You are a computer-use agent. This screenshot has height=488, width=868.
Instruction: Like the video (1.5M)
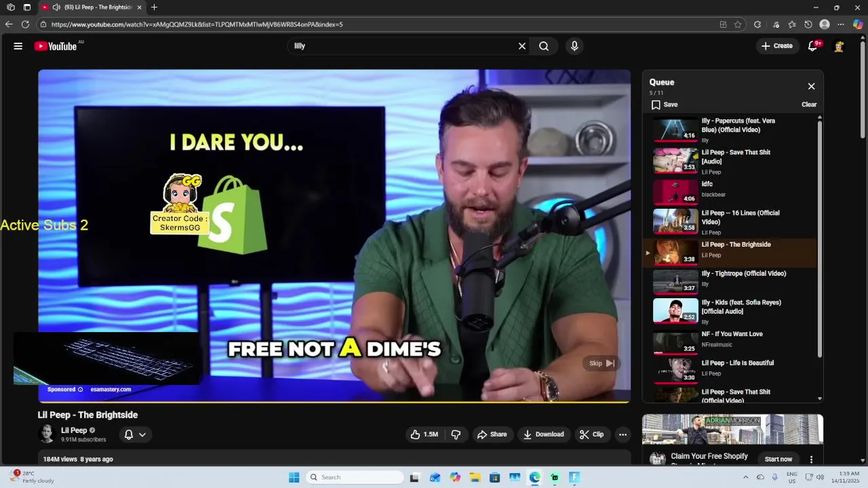[x=424, y=434]
